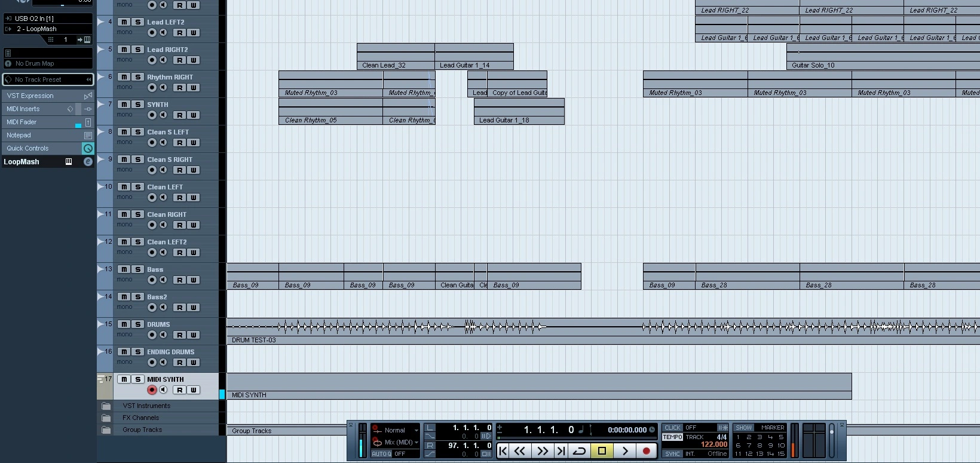Viewport: 980px width, 463px height.
Task: Select the 122.000 tempo value
Action: click(714, 445)
